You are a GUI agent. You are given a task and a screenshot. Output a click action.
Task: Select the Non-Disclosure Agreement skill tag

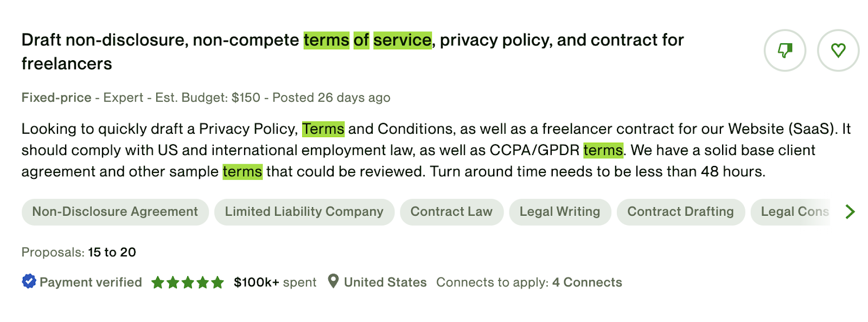point(115,212)
